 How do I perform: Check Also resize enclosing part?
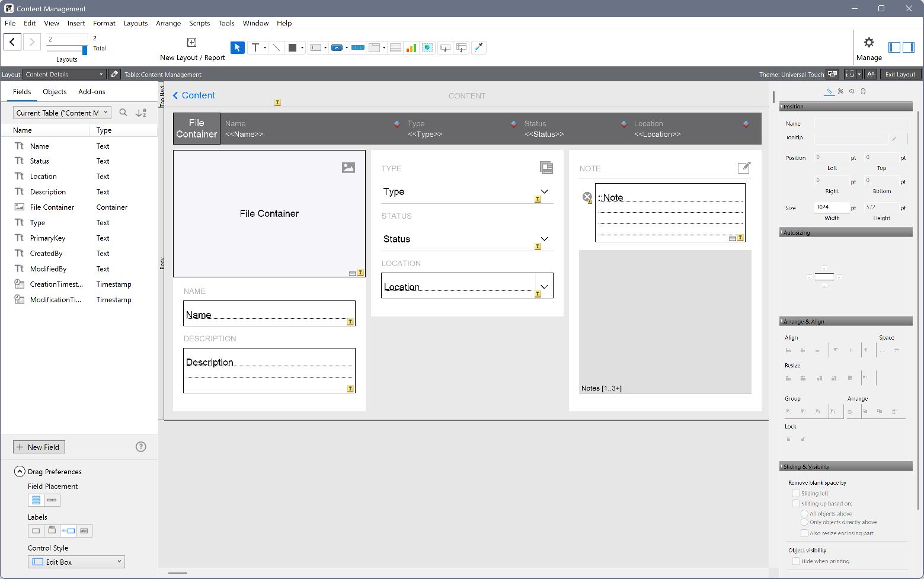click(804, 533)
